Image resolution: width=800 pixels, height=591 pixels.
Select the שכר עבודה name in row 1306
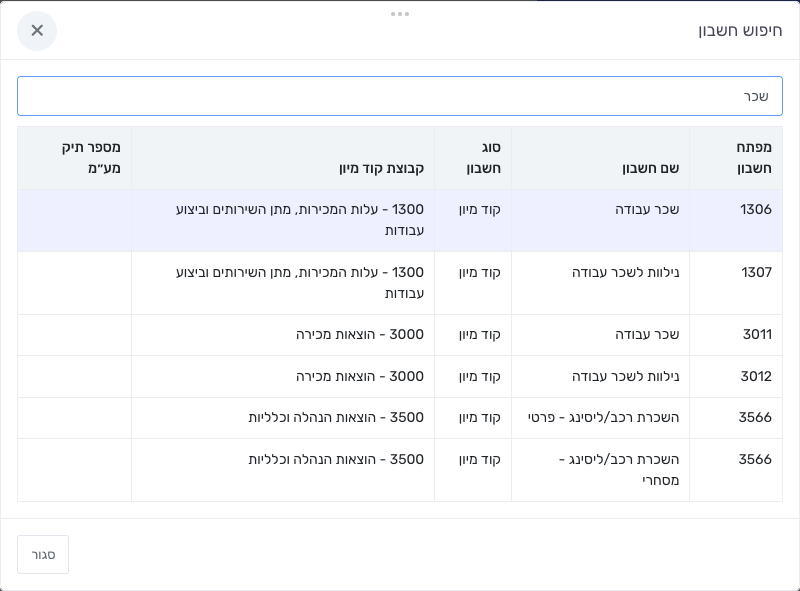pyautogui.click(x=647, y=209)
